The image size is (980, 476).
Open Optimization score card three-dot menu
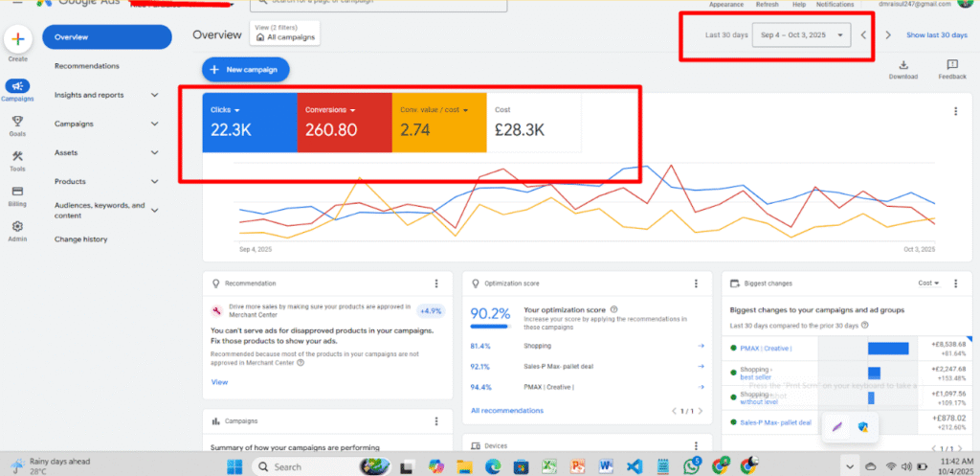[696, 283]
